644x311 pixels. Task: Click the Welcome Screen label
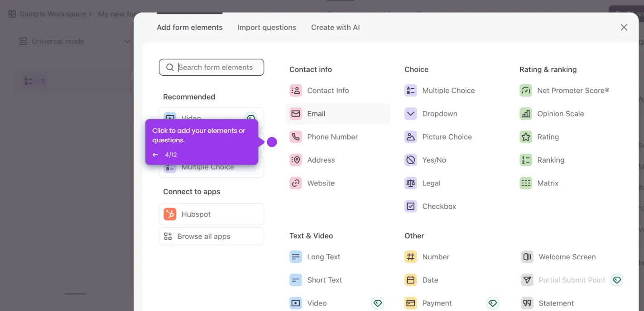click(x=567, y=257)
